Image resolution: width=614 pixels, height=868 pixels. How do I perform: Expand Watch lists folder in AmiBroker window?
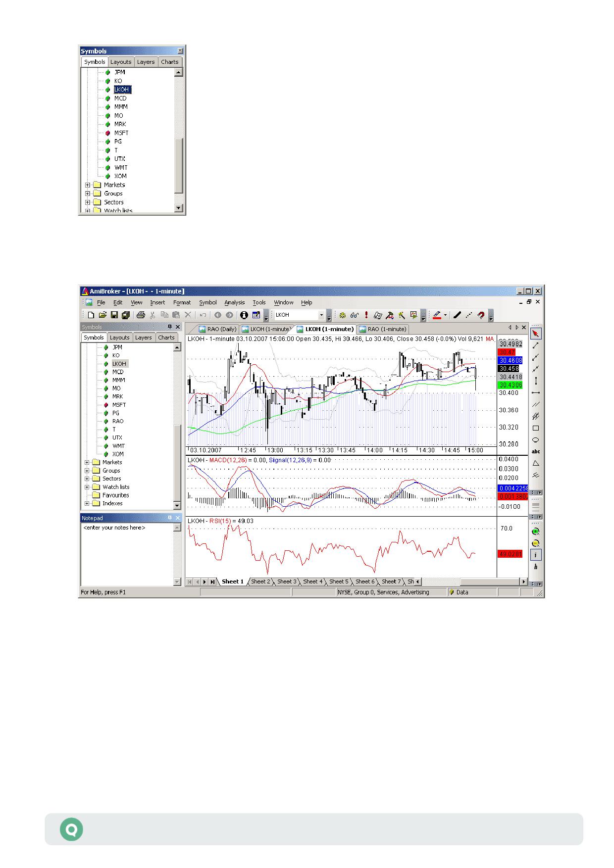[88, 487]
